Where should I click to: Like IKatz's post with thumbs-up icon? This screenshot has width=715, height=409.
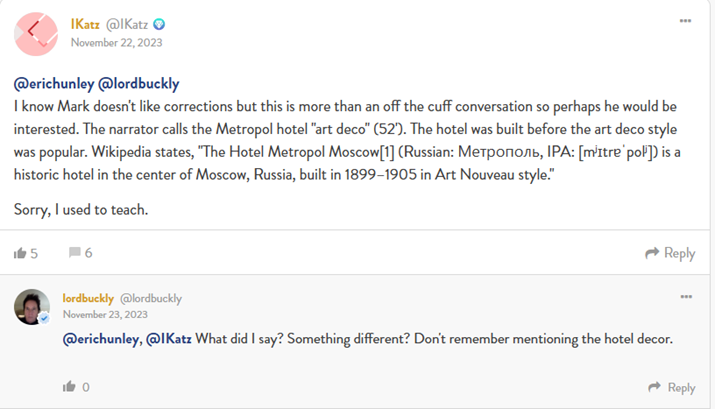click(x=20, y=254)
